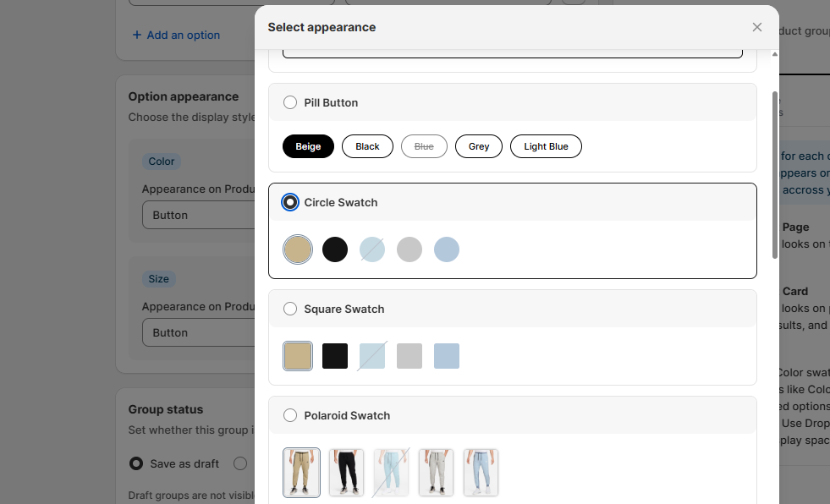This screenshot has width=830, height=504.
Task: Click the Size option tag
Action: click(158, 279)
